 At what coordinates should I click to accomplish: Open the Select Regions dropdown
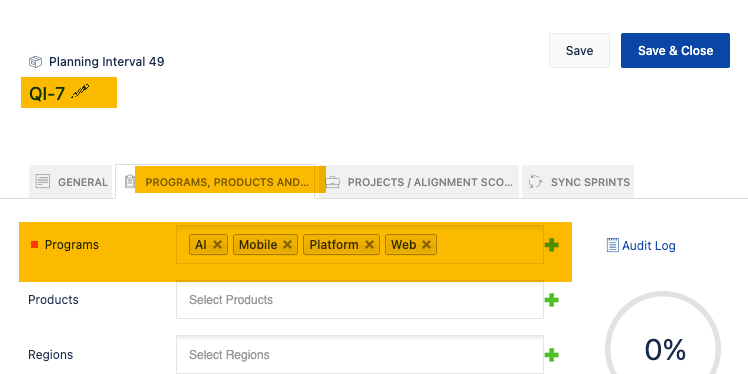click(x=360, y=354)
